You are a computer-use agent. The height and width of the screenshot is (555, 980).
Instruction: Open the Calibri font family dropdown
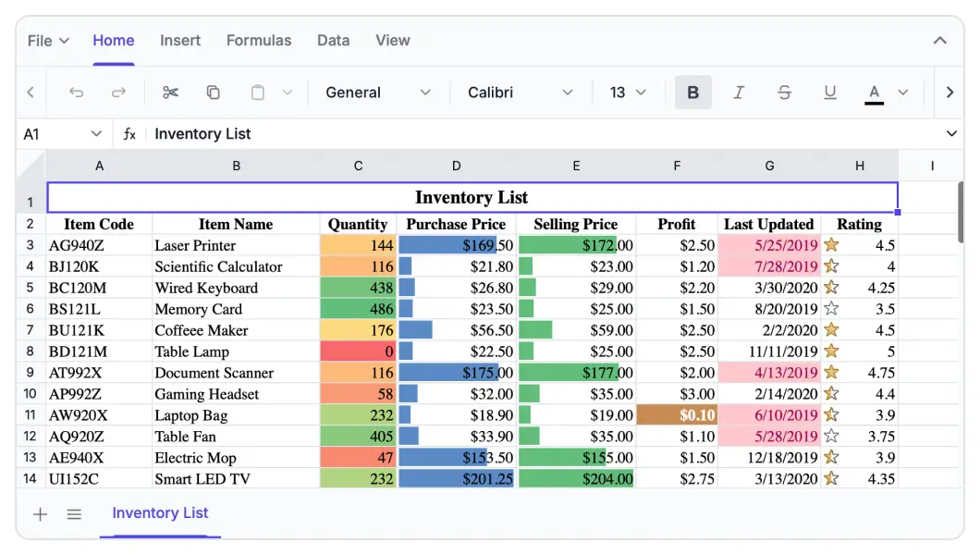521,92
